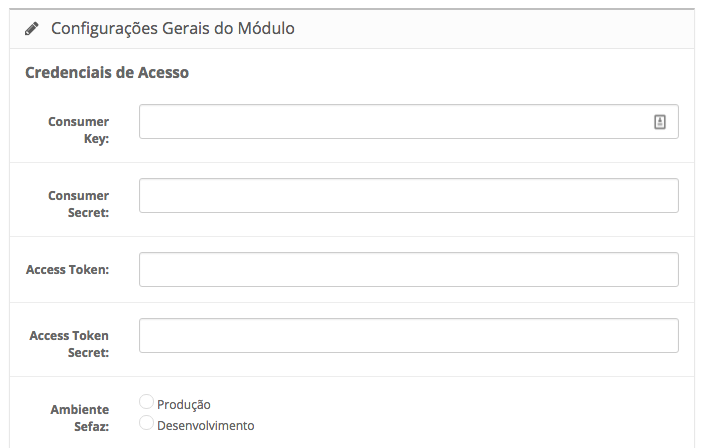Screen dimensions: 702x448
Task: Focus the Consumer Secret input field
Action: click(x=409, y=196)
